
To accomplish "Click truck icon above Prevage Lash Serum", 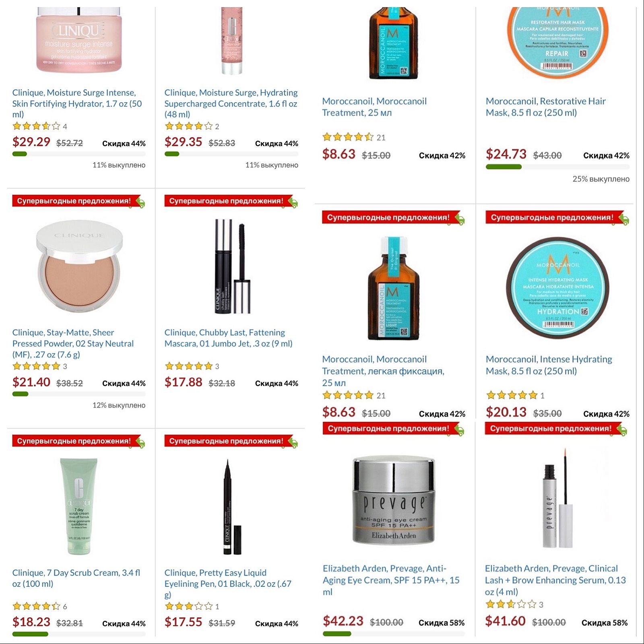I will [622, 430].
